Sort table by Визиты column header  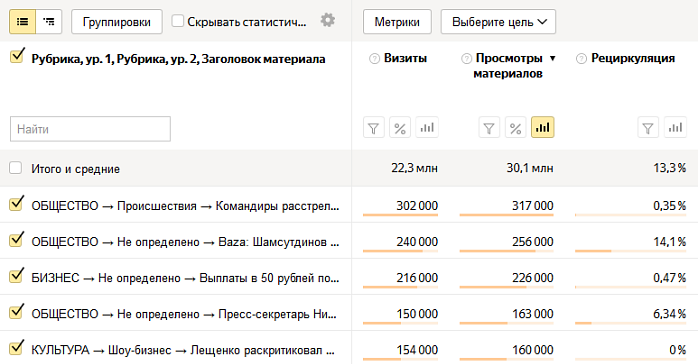(x=405, y=58)
